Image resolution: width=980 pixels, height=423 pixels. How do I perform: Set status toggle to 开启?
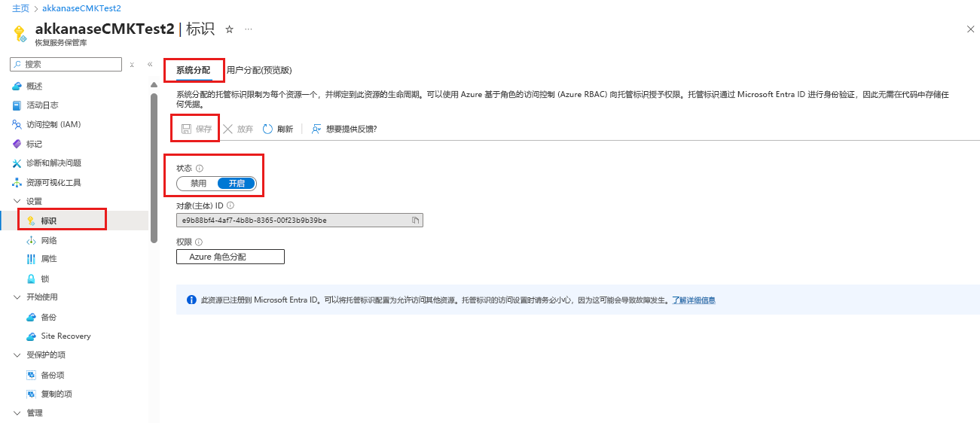(x=237, y=183)
